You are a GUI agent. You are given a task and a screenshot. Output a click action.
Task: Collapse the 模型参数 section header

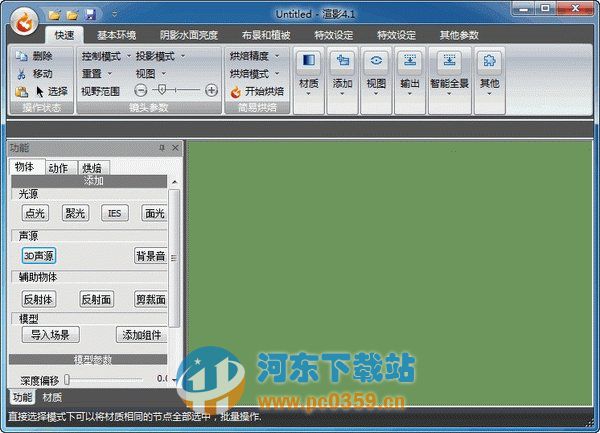88,359
